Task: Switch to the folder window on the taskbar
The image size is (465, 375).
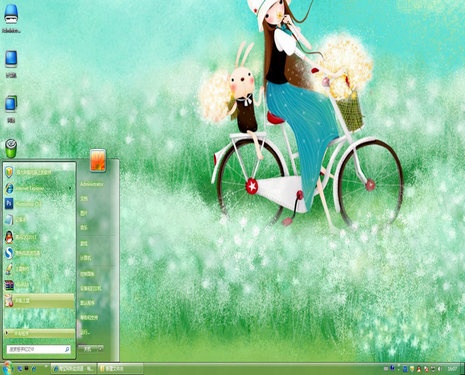Action: (121, 369)
